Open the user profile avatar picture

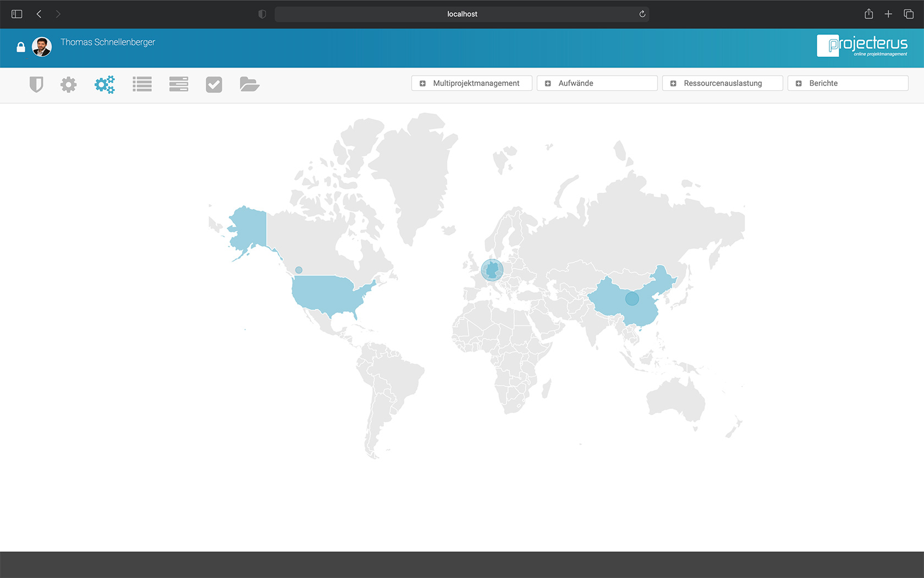coord(42,47)
